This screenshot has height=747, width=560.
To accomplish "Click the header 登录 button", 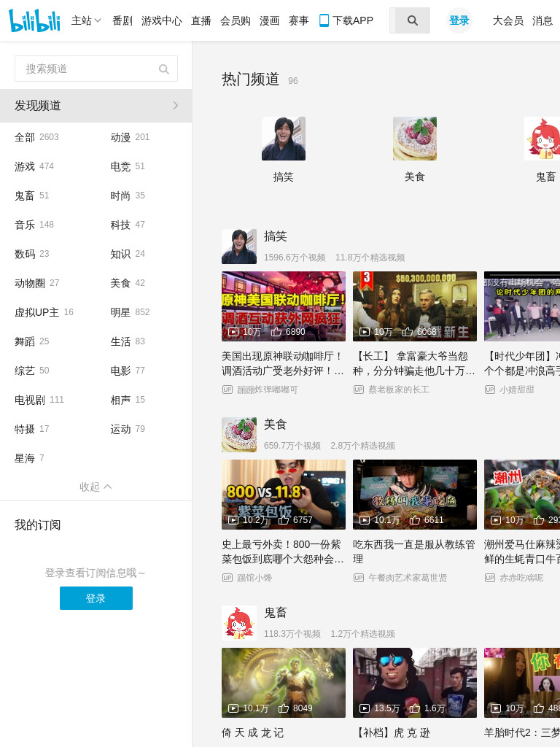I will click(x=459, y=20).
